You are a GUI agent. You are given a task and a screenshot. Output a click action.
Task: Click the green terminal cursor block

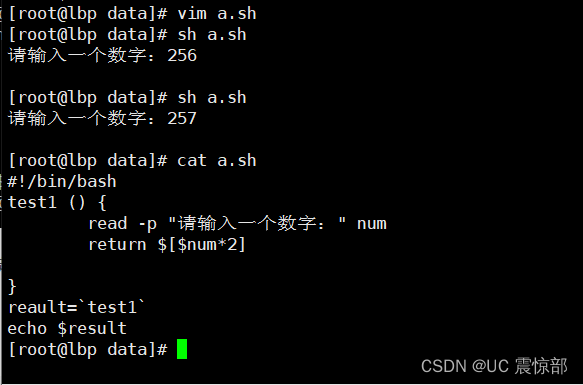point(182,349)
